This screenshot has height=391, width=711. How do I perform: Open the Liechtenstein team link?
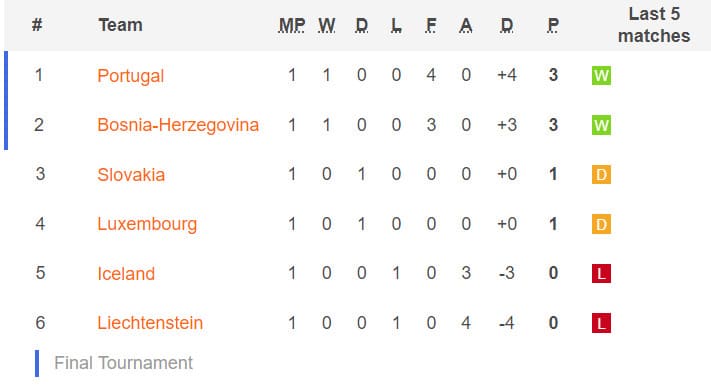pyautogui.click(x=150, y=323)
